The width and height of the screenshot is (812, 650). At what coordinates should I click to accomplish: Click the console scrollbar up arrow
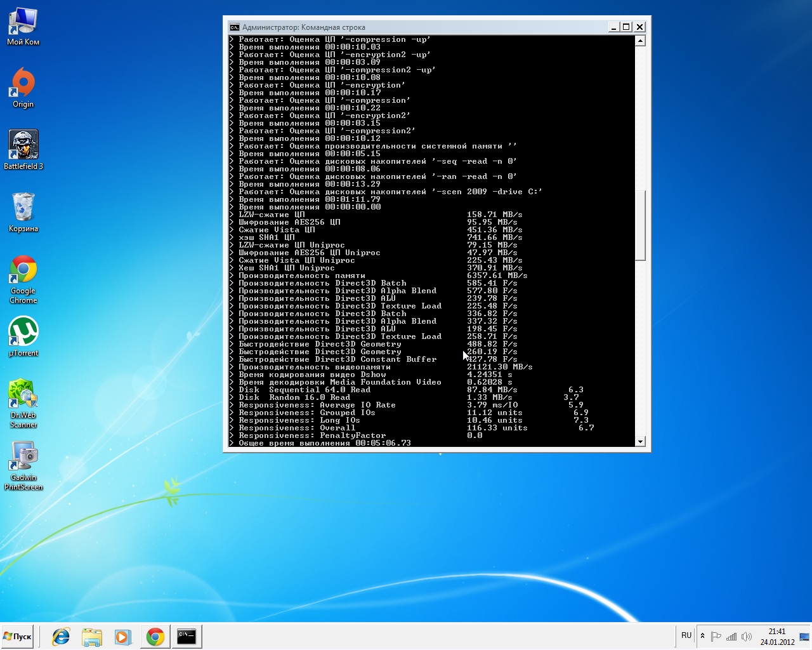640,41
